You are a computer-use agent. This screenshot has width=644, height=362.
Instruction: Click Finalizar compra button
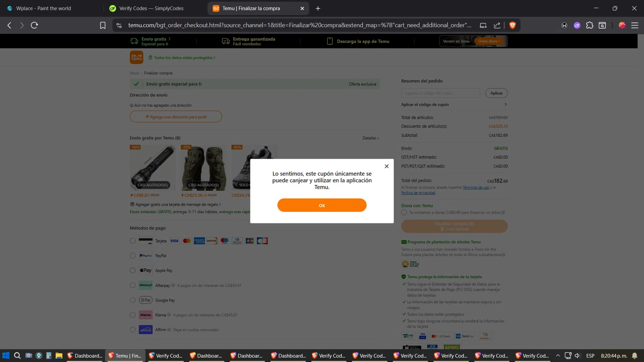454,226
